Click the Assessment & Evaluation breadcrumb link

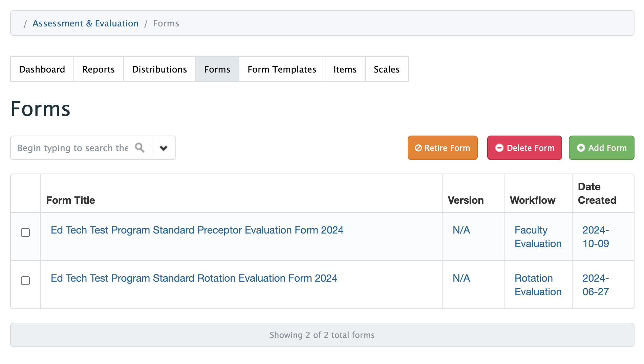click(86, 23)
